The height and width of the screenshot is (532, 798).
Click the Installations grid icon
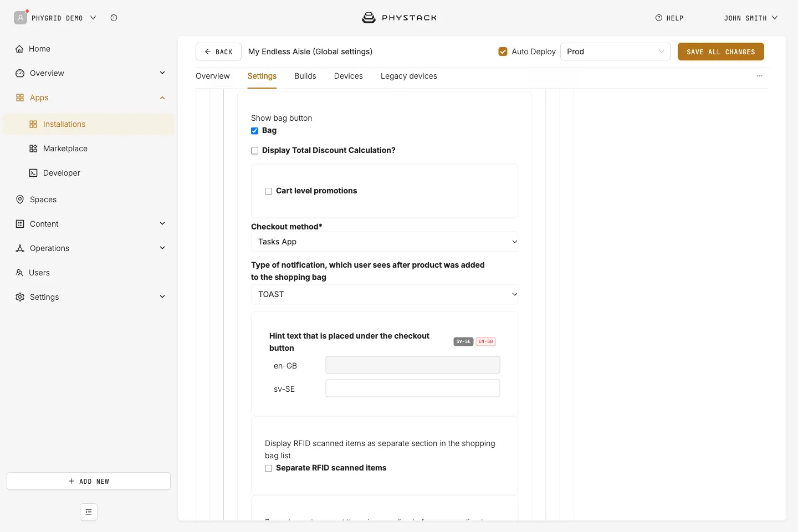click(33, 124)
